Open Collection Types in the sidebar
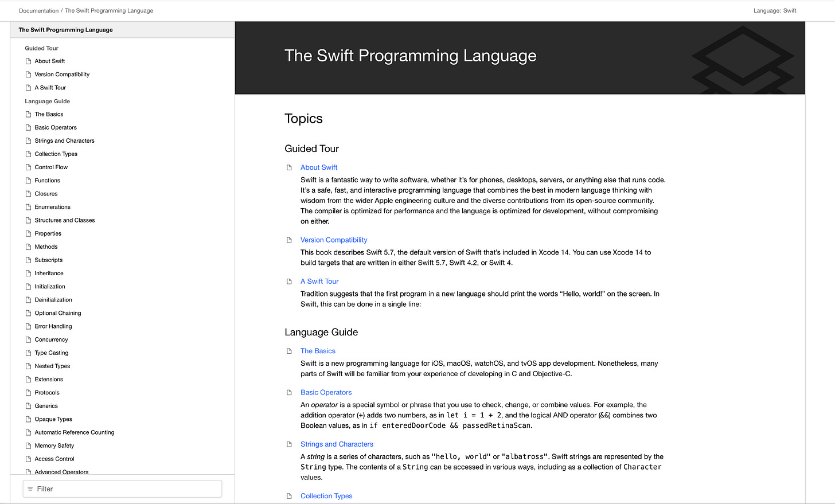 pos(56,154)
